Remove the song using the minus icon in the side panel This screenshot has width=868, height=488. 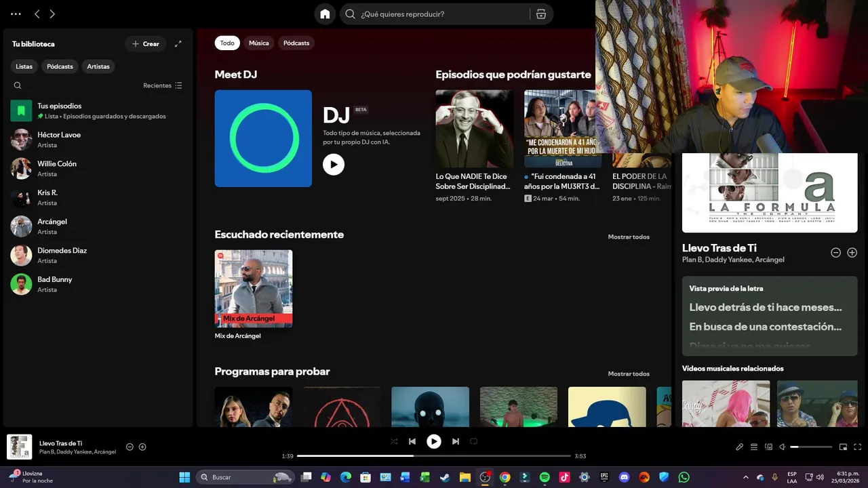pos(836,252)
